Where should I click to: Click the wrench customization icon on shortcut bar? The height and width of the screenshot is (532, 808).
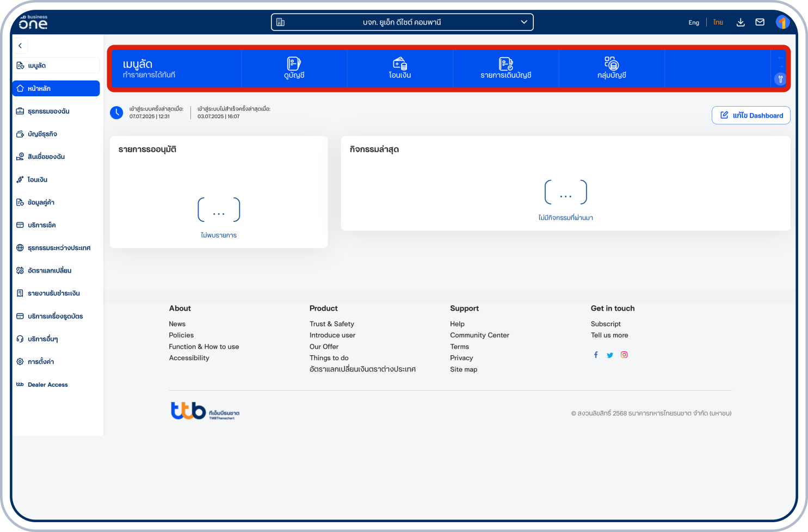click(780, 79)
